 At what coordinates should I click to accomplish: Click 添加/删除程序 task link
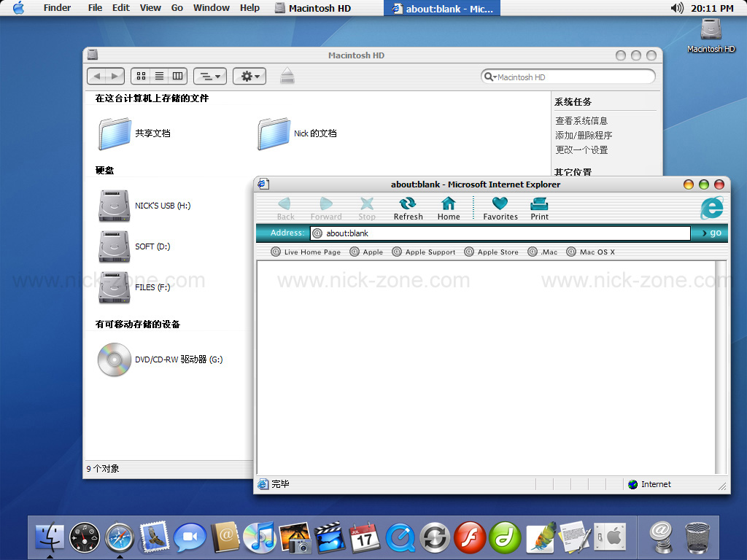coord(584,135)
